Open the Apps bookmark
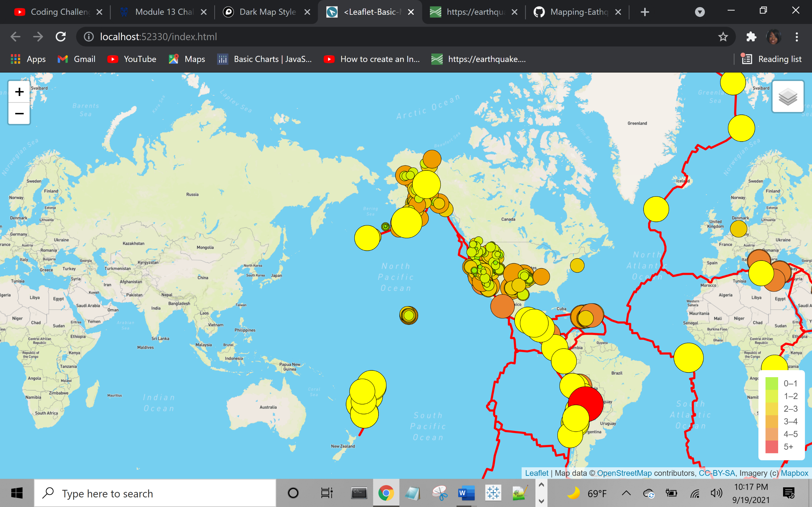This screenshot has width=812, height=507. pyautogui.click(x=28, y=59)
